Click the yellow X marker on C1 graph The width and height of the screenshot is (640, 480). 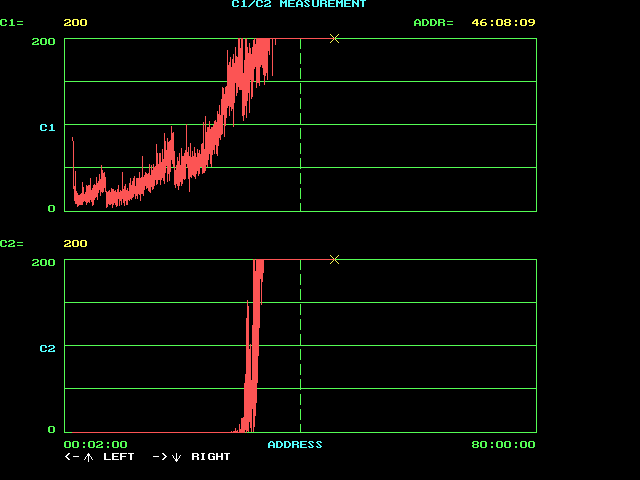point(334,39)
